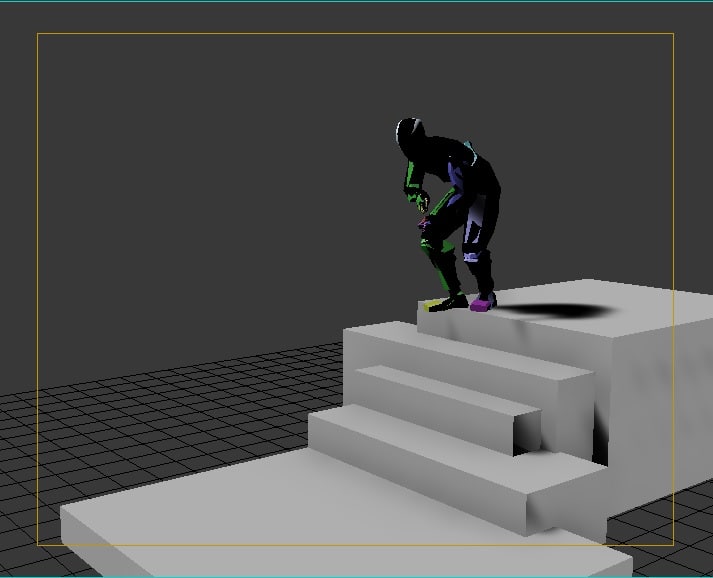This screenshot has width=713, height=578.
Task: Select the dark gap beside the middle step
Action: point(527,433)
